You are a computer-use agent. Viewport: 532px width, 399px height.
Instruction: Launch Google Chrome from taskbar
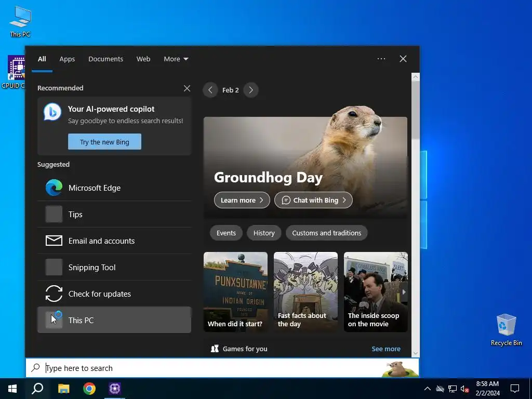89,389
